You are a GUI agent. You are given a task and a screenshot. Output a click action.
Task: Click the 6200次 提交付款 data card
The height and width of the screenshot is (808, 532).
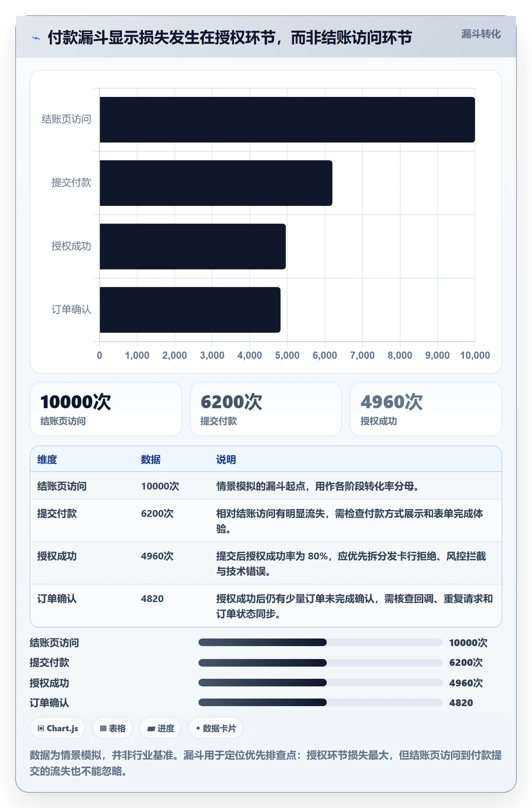coord(266,409)
